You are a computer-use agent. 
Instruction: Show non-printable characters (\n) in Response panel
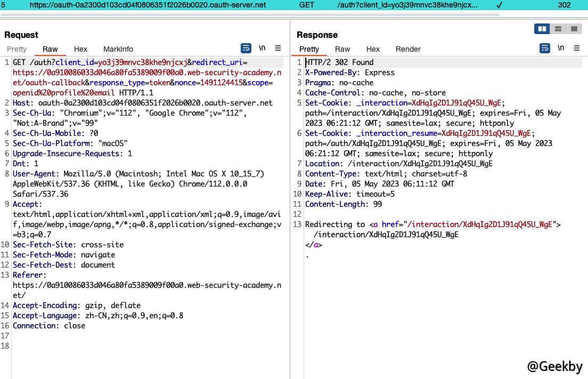(x=561, y=49)
